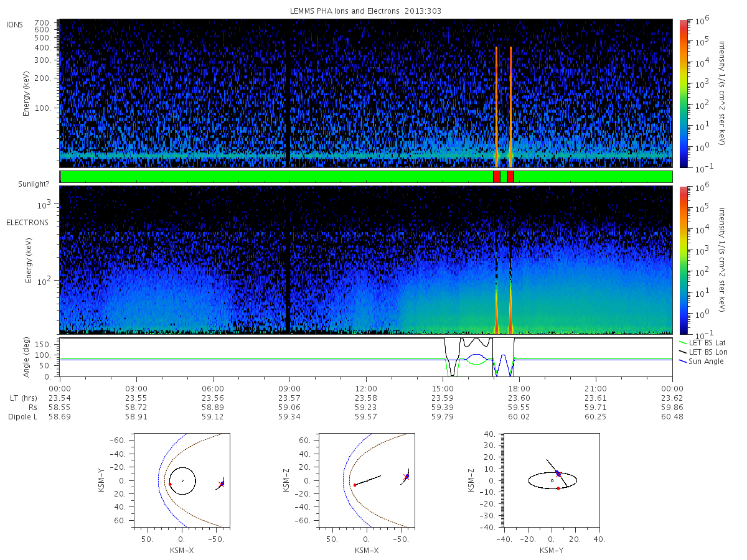Click the 'Sunlight?' bar label
Viewport: 747px width, 560px height.
pos(35,184)
